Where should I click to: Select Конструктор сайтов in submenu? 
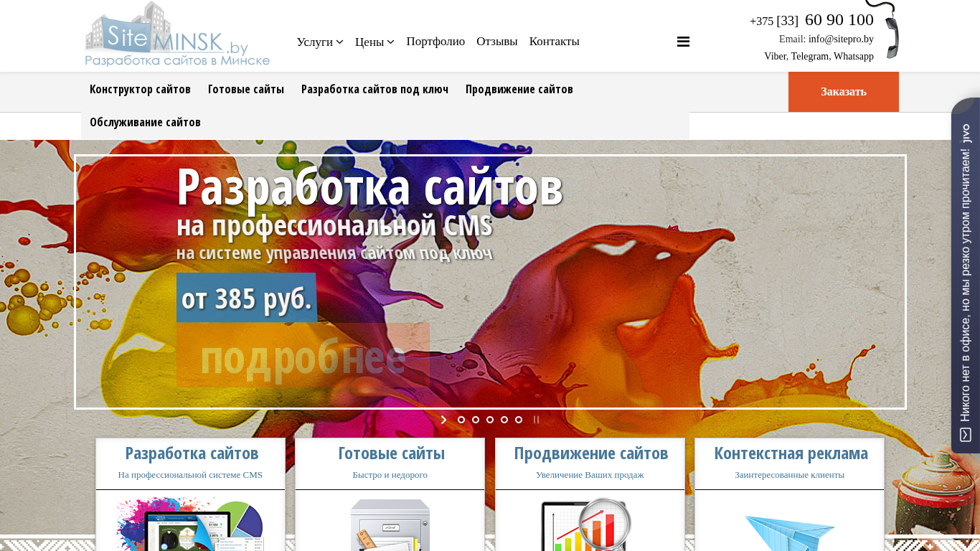click(x=140, y=89)
